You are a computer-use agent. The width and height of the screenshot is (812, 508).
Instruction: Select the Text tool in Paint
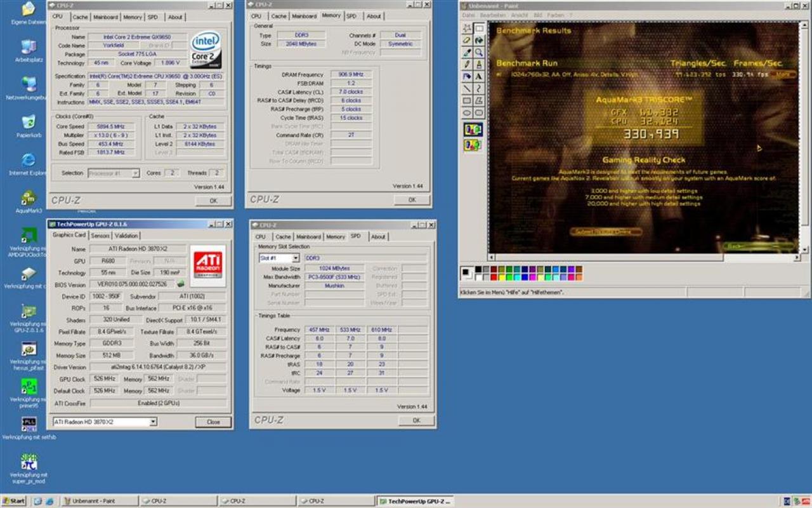[x=479, y=76]
